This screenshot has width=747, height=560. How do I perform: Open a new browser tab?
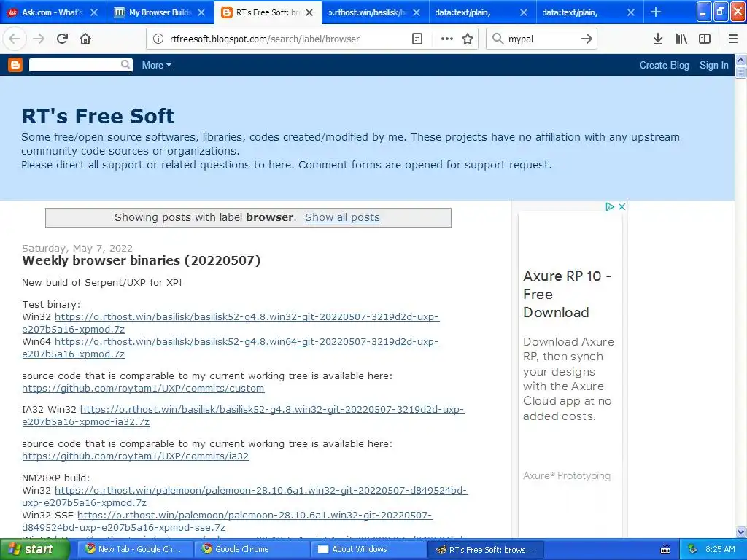tap(656, 12)
